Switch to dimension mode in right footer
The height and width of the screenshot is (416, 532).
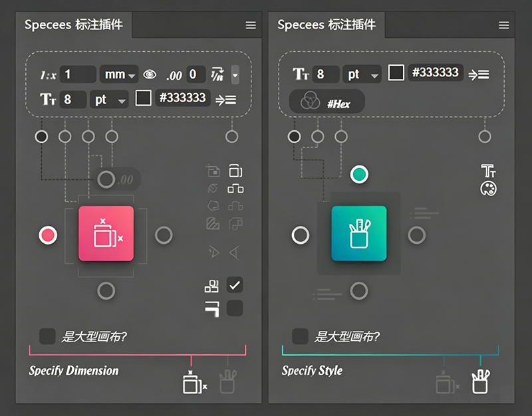point(448,382)
